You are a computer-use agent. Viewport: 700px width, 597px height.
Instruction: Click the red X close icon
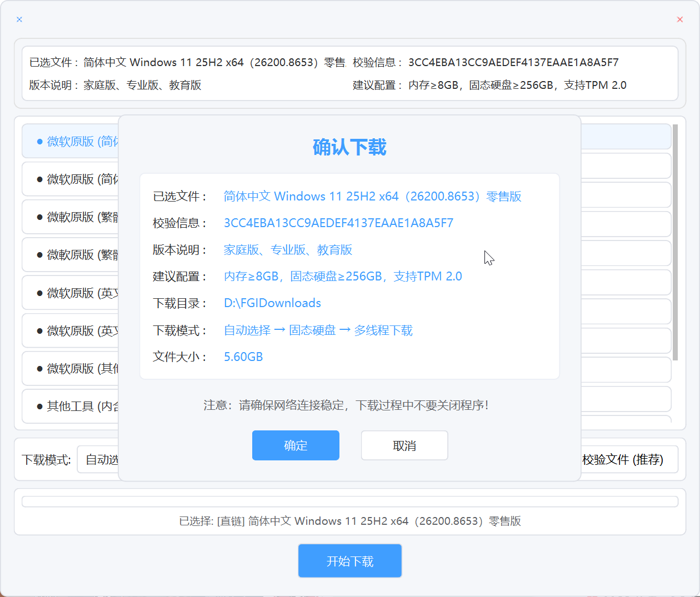point(680,19)
